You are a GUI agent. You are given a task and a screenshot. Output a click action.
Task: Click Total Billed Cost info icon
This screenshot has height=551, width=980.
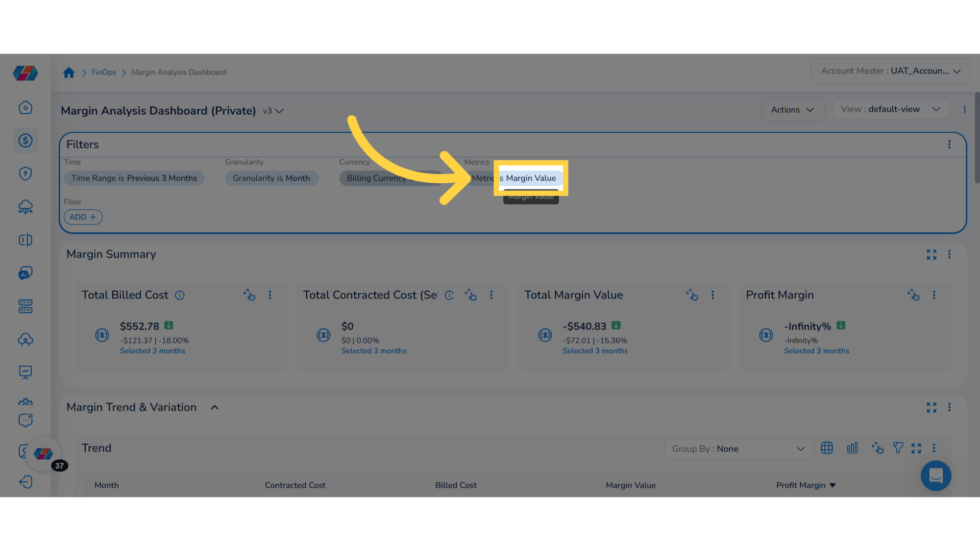point(180,295)
